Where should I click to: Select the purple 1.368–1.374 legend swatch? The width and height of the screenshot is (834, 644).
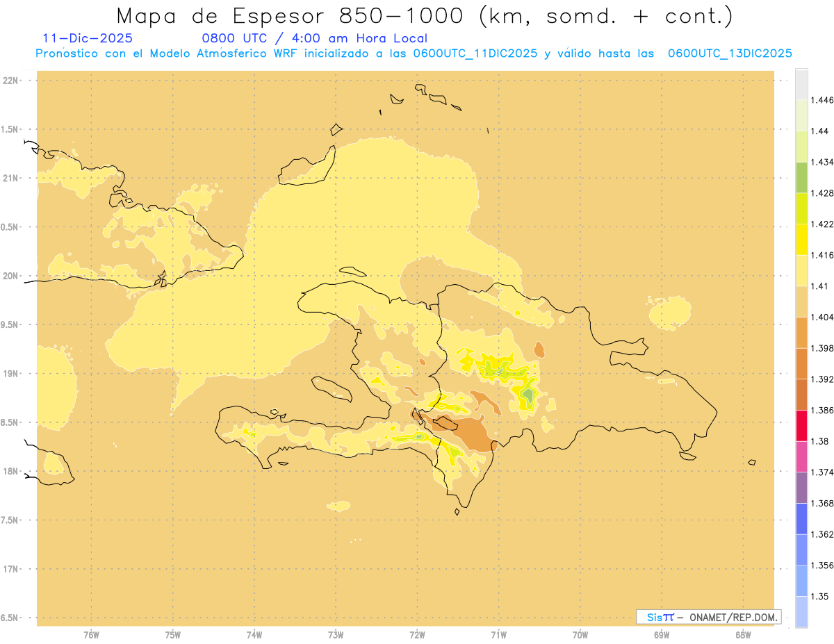coord(801,488)
